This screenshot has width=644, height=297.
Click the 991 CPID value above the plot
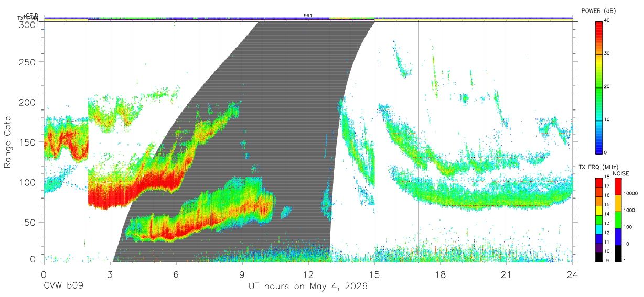pyautogui.click(x=308, y=16)
